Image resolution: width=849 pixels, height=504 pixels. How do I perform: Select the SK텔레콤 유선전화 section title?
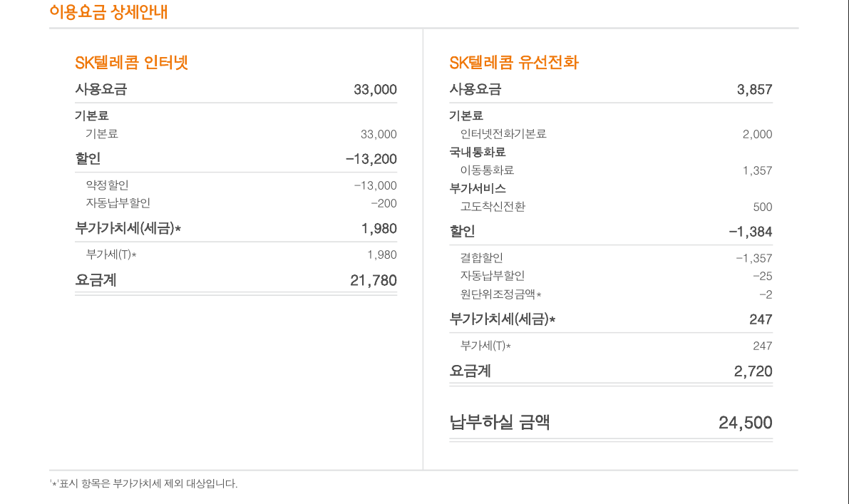coord(514,63)
